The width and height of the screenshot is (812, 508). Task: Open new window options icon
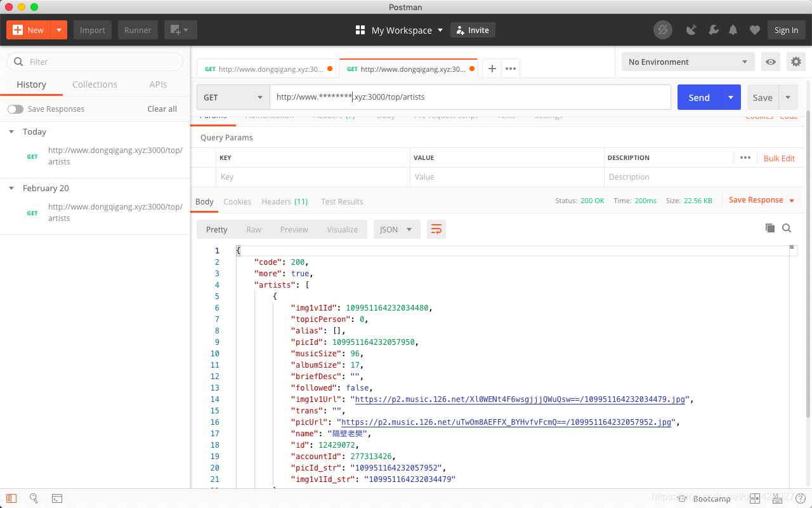tap(180, 30)
